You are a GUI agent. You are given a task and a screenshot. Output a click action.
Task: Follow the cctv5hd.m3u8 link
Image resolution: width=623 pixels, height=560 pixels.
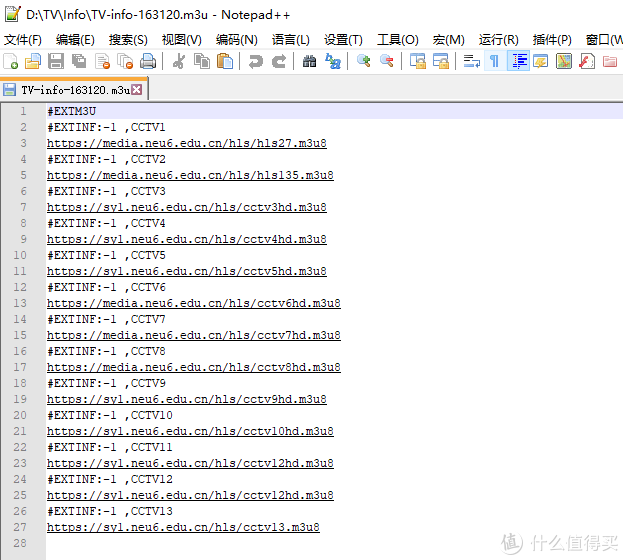tap(187, 271)
